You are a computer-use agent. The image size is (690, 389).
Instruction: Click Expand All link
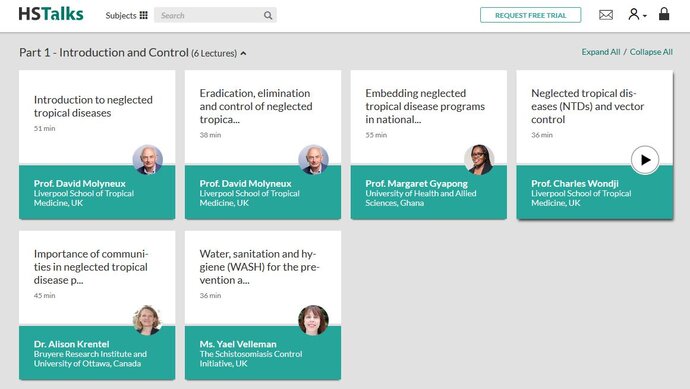tap(601, 52)
